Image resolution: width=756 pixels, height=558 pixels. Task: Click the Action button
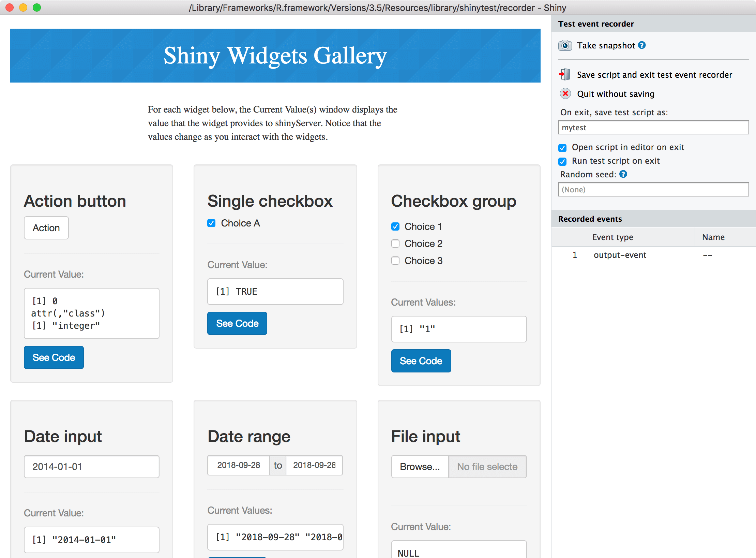tap(46, 228)
